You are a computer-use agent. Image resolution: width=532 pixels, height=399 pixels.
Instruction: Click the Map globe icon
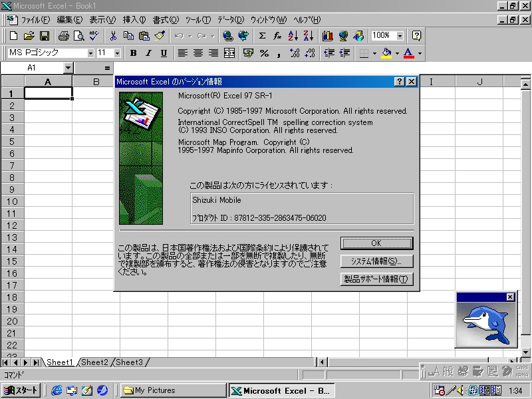(x=343, y=36)
